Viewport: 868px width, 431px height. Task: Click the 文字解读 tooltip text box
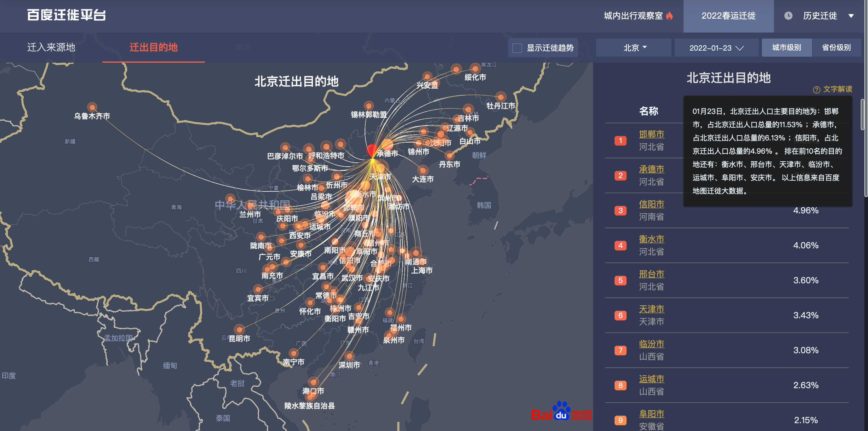tap(768, 151)
